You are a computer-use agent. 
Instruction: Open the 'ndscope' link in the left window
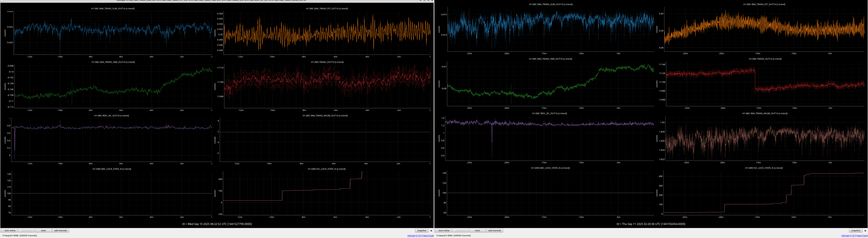411,236
